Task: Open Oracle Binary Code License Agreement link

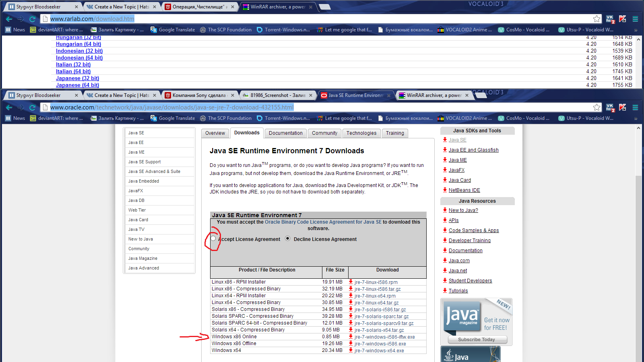Action: tap(323, 222)
